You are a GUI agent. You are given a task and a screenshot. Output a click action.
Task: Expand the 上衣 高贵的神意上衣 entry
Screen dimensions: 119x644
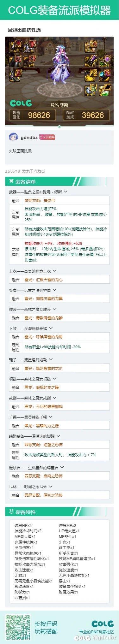[54, 271]
